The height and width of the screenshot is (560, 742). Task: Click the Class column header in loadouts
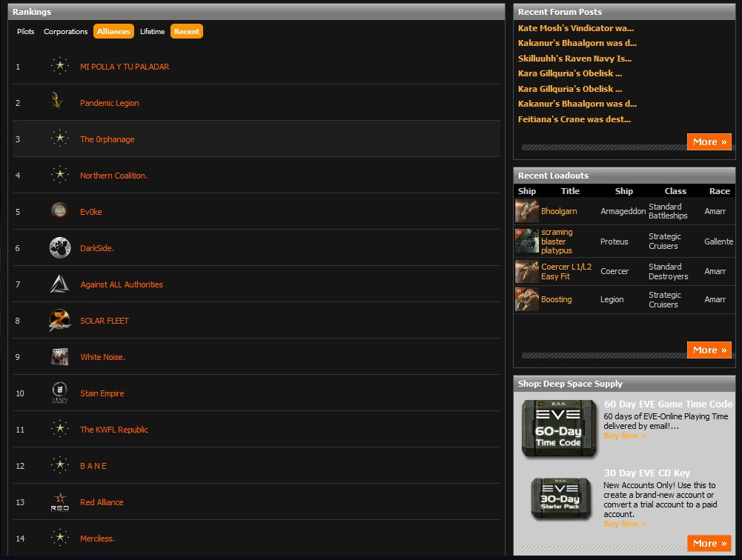pos(675,191)
